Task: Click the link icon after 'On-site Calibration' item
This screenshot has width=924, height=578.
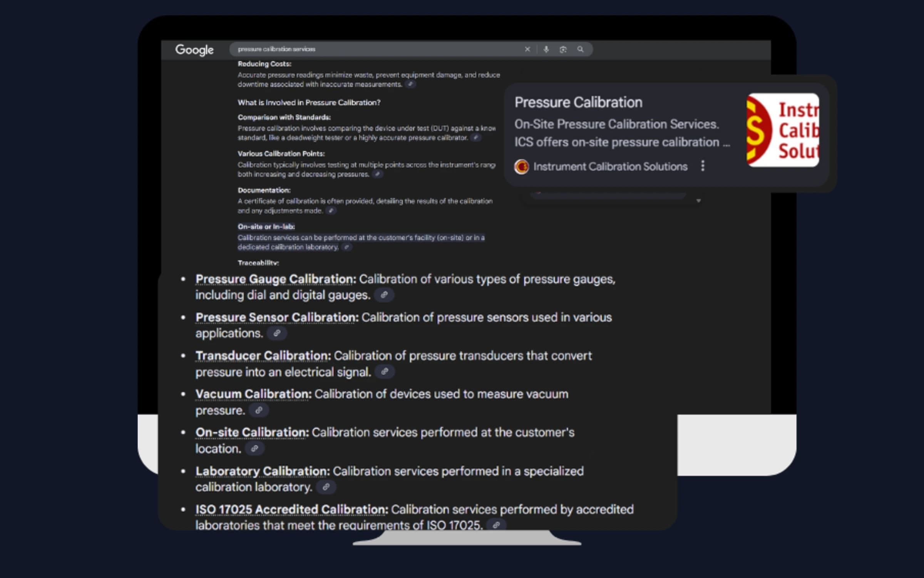Action: 254,449
